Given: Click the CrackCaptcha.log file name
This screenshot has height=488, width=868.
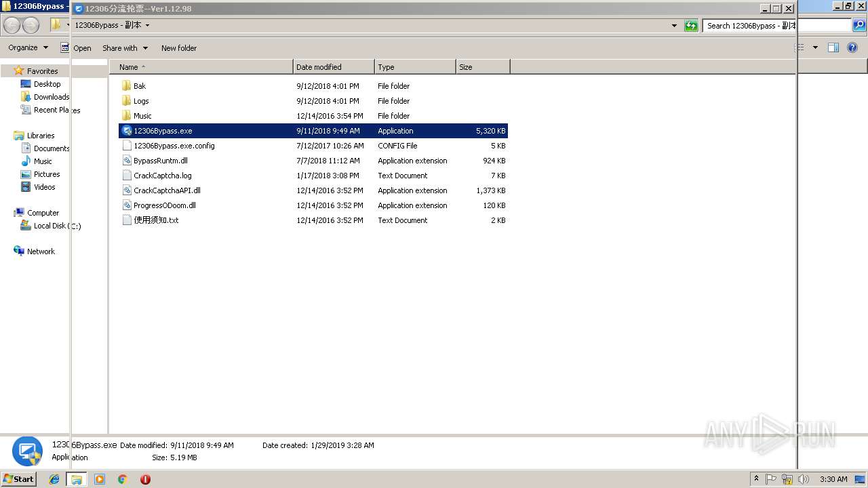Looking at the screenshot, I should (x=163, y=176).
